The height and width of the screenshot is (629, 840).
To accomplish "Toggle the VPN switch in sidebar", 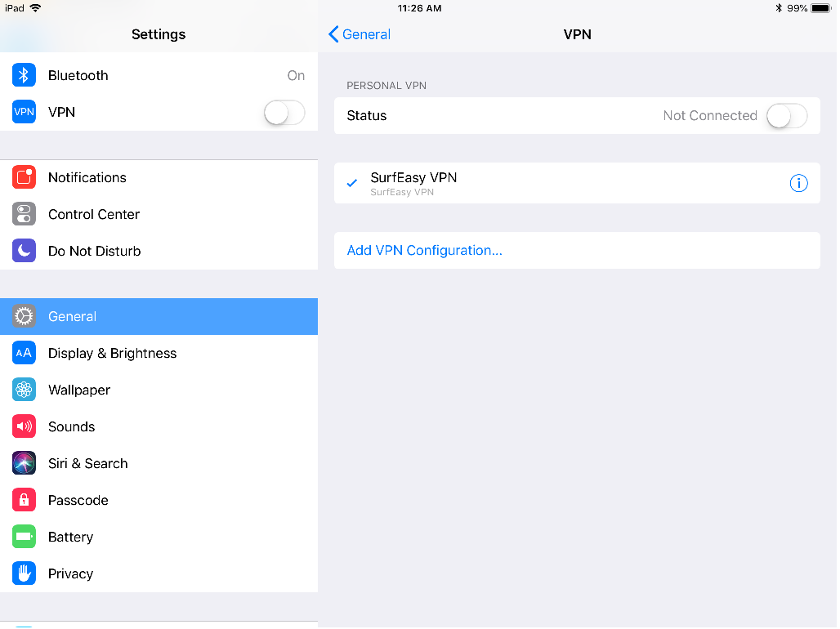I will click(284, 113).
